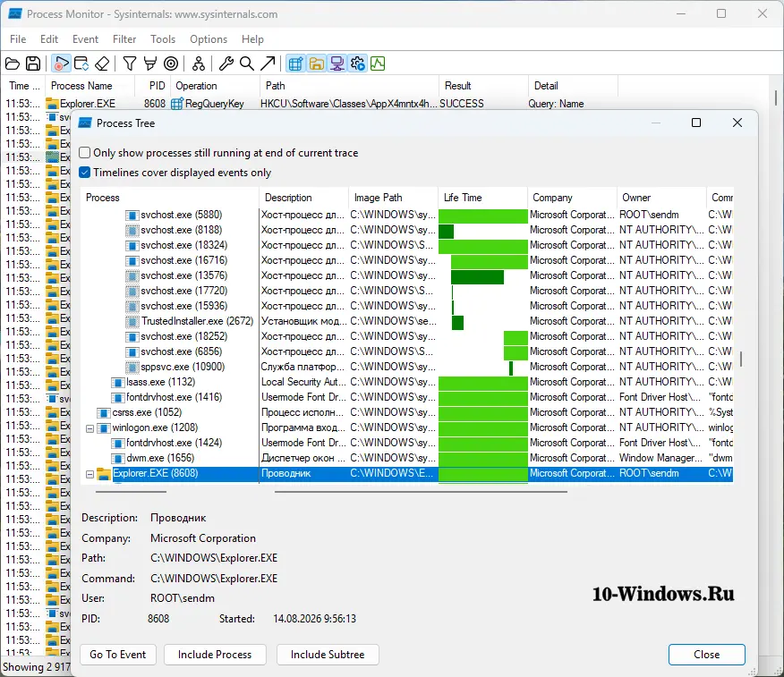This screenshot has width=784, height=677.
Task: Select the svchost.exe (5880) row
Action: click(407, 215)
